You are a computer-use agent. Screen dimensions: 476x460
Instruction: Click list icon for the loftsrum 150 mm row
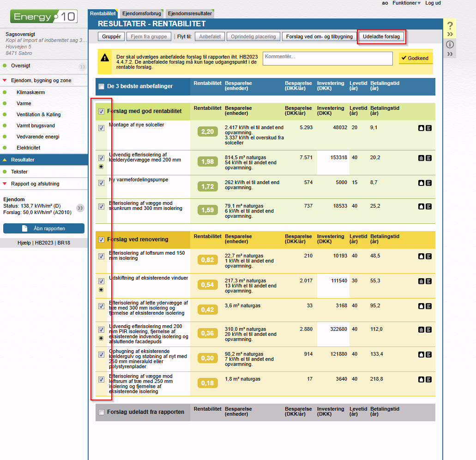tap(428, 256)
